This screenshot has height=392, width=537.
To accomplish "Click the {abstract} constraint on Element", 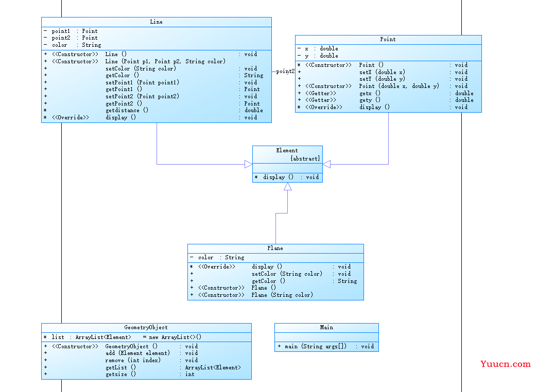I will 305,159.
